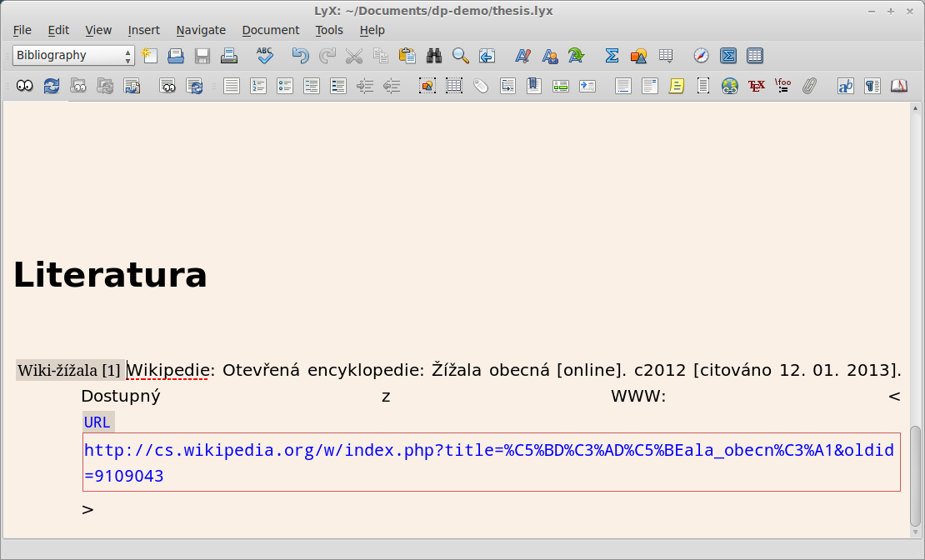Create a new document
Screen dimensions: 925x560
tap(149, 56)
